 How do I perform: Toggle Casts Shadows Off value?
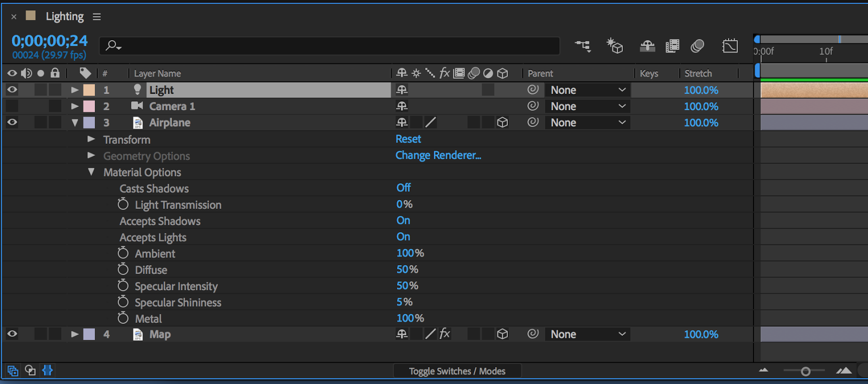[x=404, y=188]
